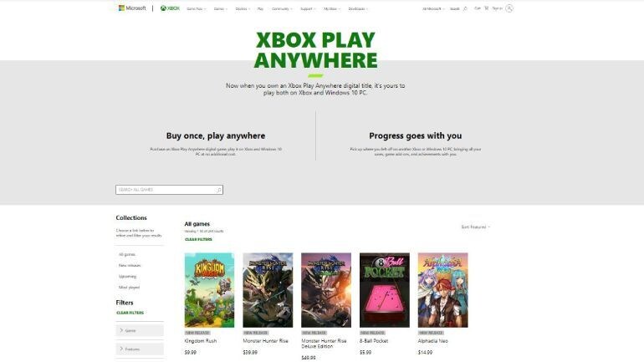Viewport: 644px width, 362px height.
Task: Open the 8-Ball Pocket cover art
Action: tap(385, 290)
